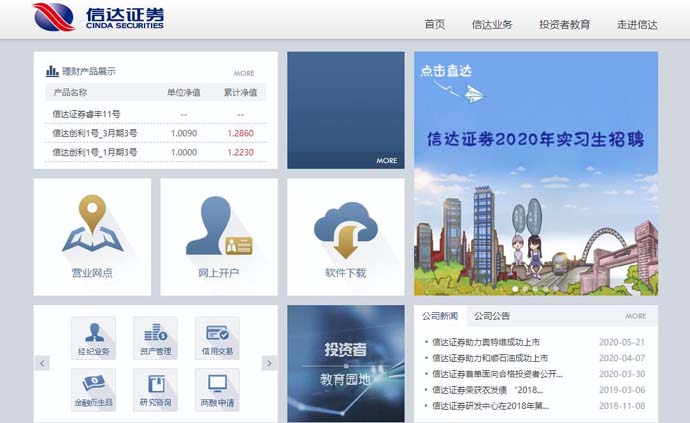Open the 营业网点 branch locations tile

(x=92, y=237)
